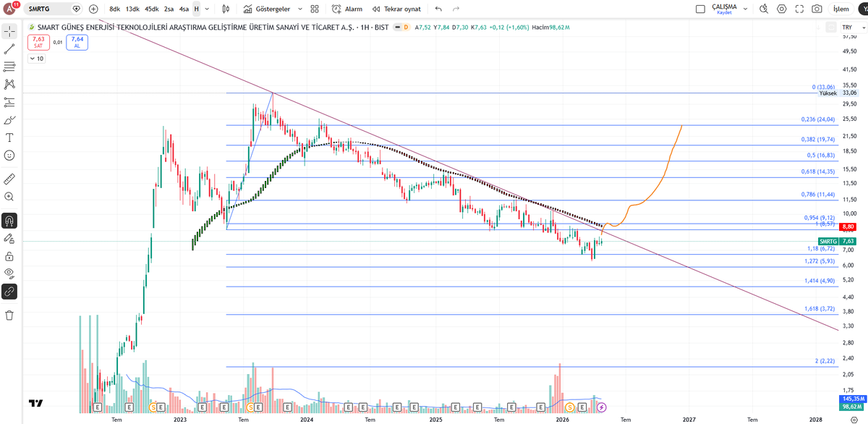
Task: Select the 8dk timeframe
Action: tap(114, 9)
